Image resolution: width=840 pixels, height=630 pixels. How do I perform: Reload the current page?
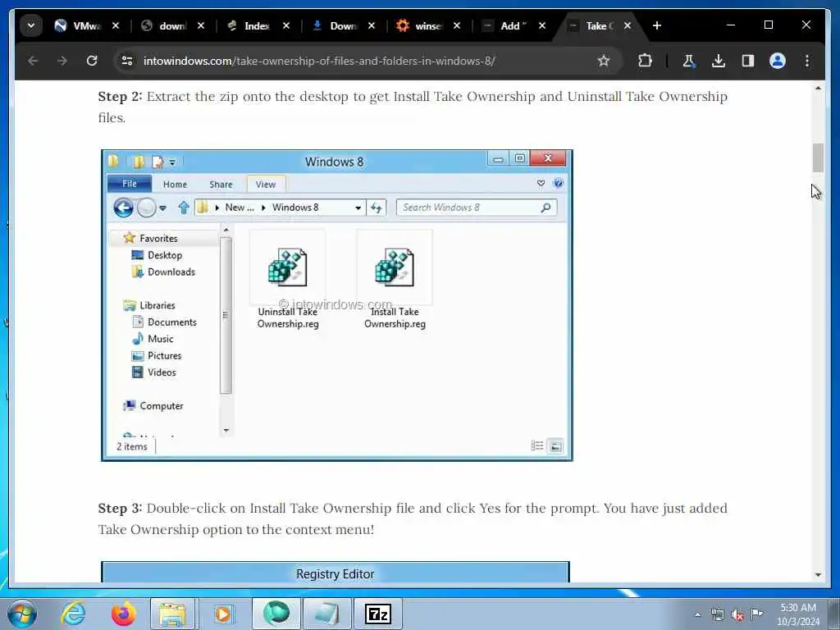click(92, 61)
